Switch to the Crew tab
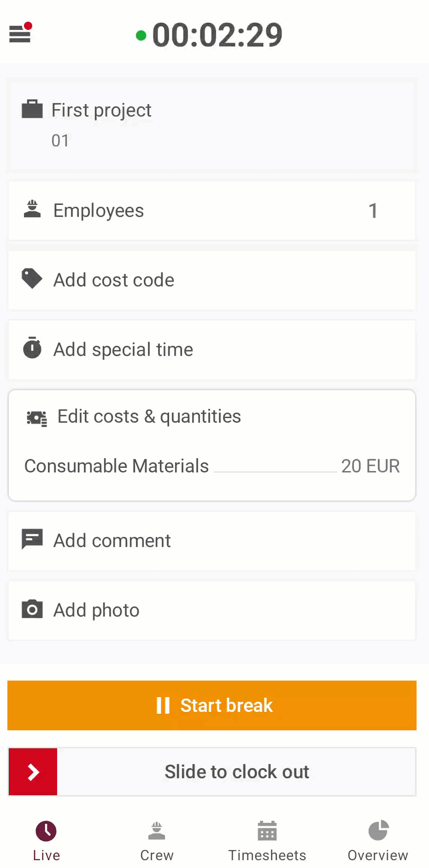 (x=157, y=841)
